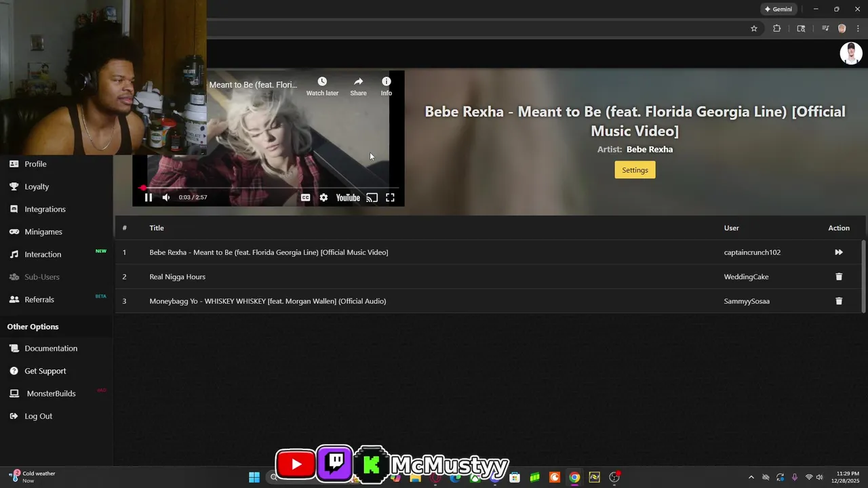Click the yellow Settings button
The height and width of the screenshot is (488, 868).
(x=635, y=169)
